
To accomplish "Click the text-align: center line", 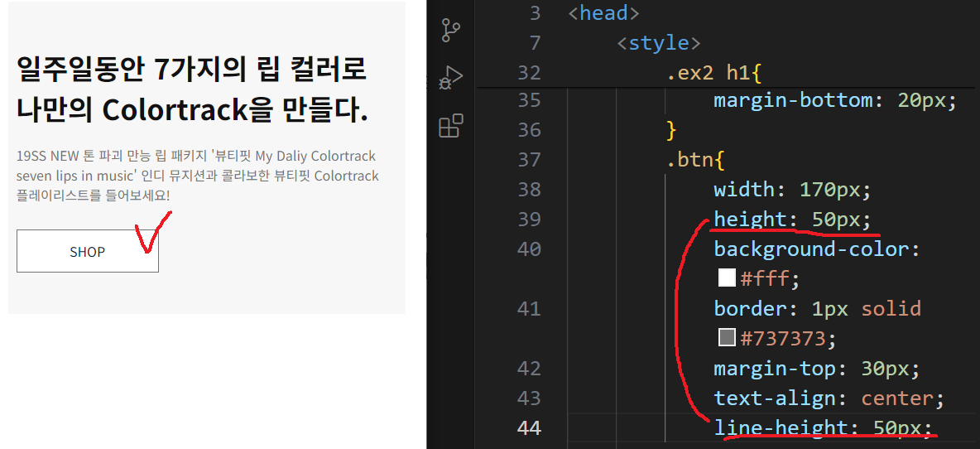I will click(x=829, y=398).
